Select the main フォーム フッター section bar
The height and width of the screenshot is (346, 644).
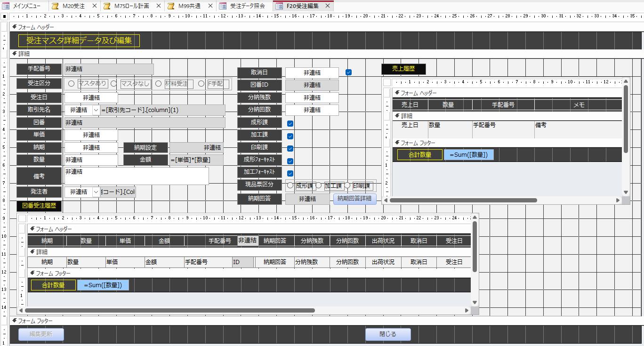[327, 321]
